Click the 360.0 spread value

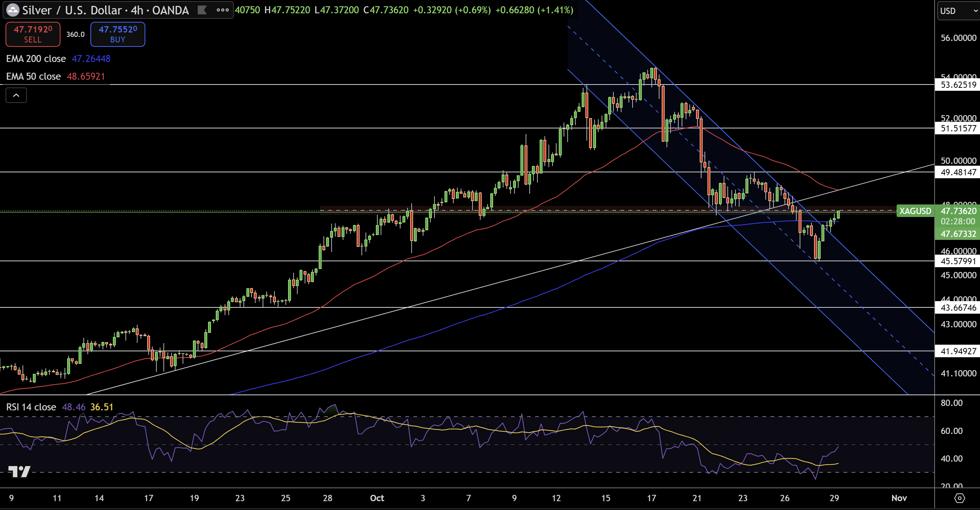[75, 34]
